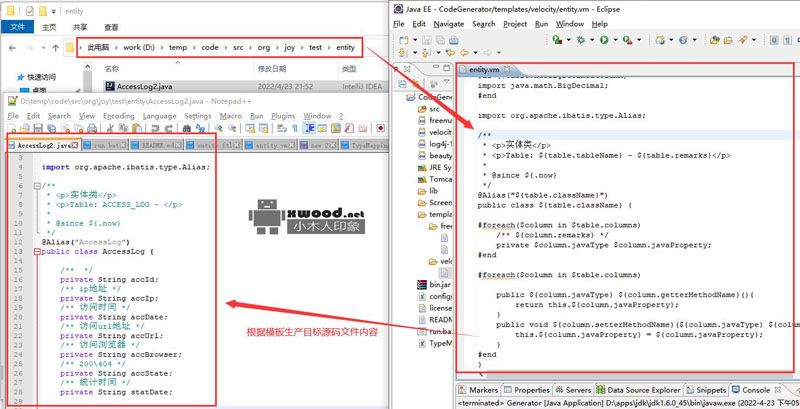The height and width of the screenshot is (409, 800).
Task: Toggle Notepad++ Word Wrap icon
Action: pos(281,128)
